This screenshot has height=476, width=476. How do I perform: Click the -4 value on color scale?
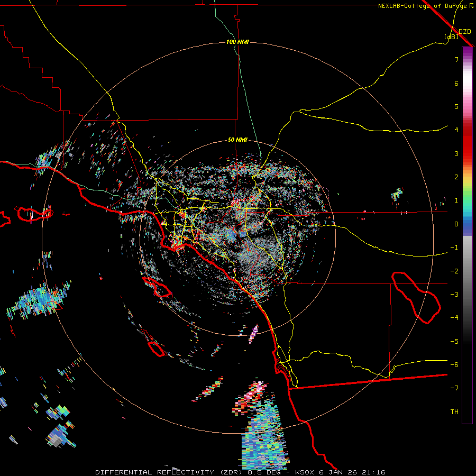pos(454,318)
